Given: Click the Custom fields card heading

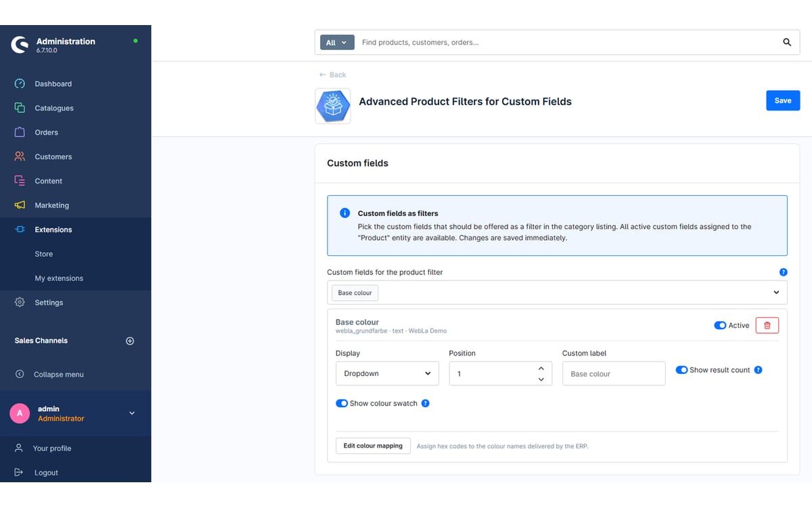Looking at the screenshot, I should [357, 163].
